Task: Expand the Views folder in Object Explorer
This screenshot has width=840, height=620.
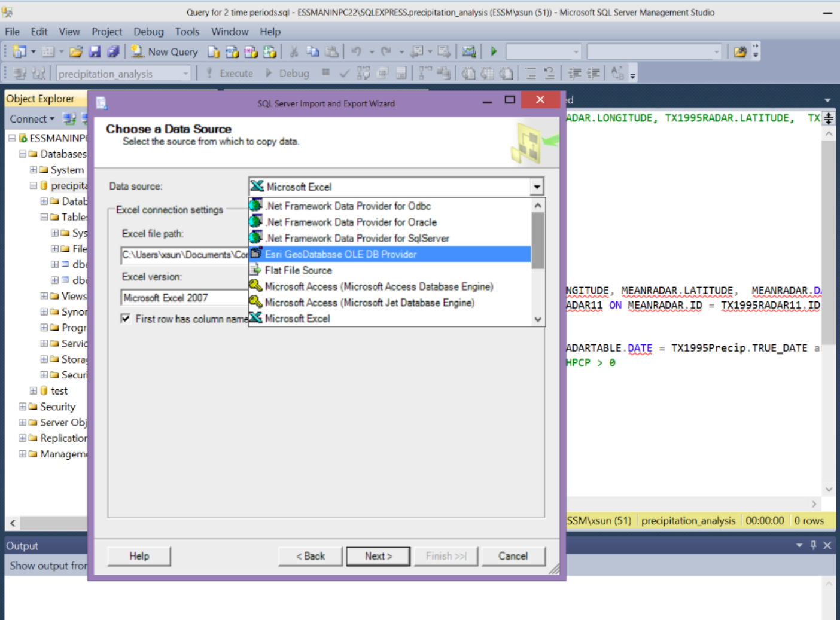Action: point(44,296)
